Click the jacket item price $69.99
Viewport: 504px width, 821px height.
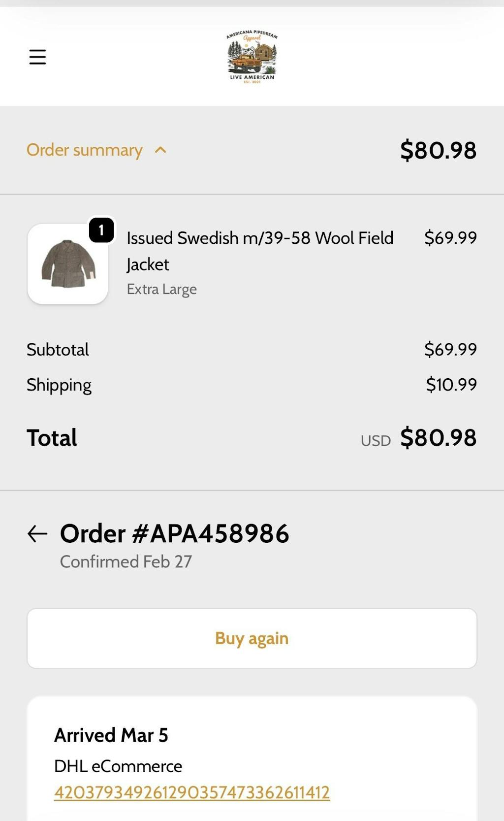[x=450, y=238]
